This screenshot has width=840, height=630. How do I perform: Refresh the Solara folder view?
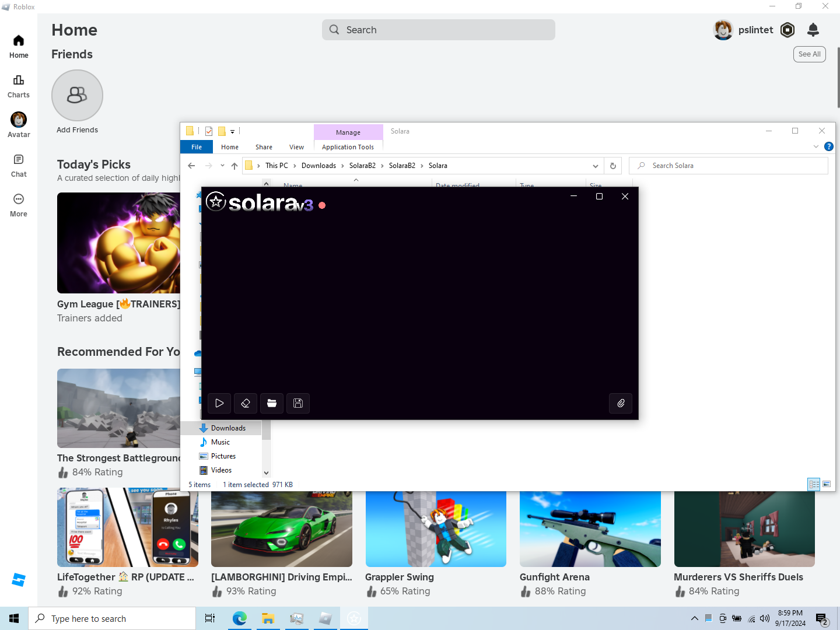point(613,166)
